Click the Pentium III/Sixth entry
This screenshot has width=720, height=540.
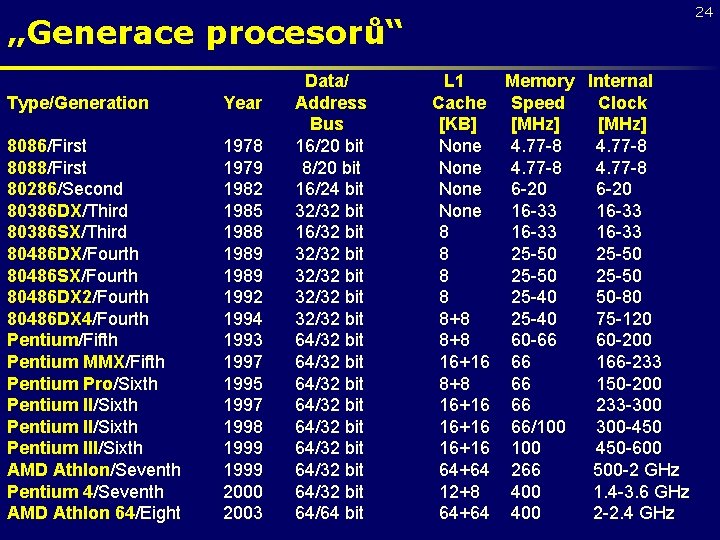[x=75, y=448]
